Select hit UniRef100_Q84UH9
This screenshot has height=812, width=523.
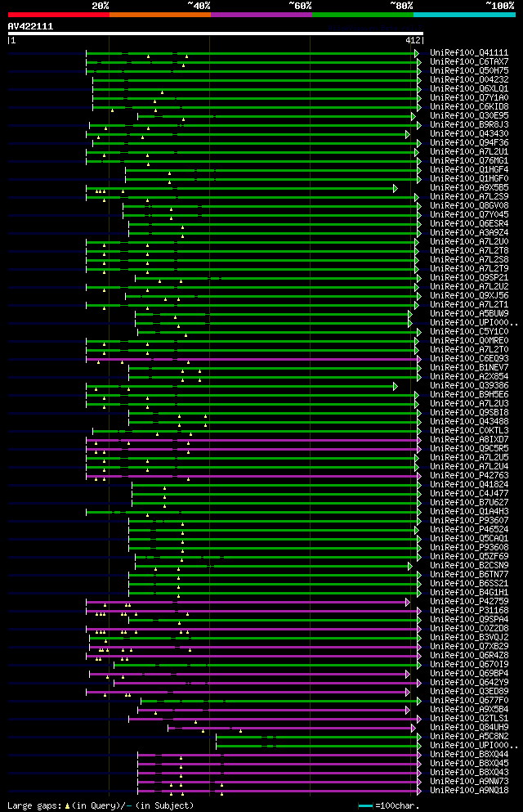click(469, 728)
